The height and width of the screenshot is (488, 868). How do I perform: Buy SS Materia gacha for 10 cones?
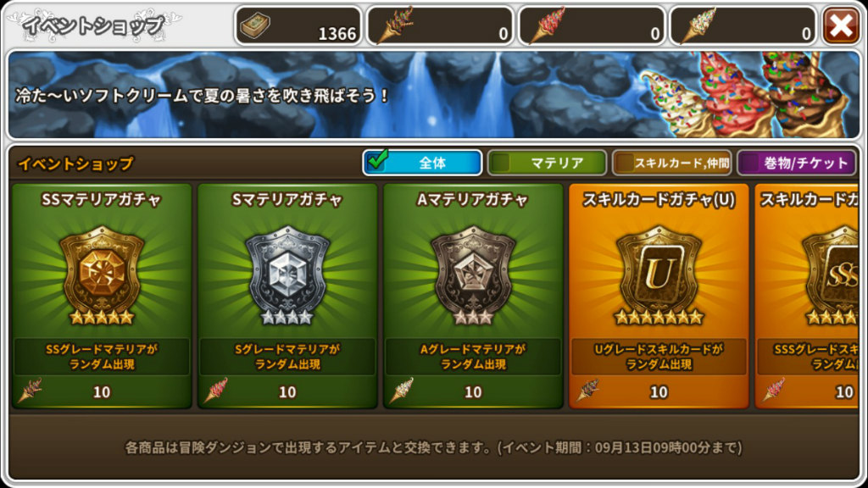(x=102, y=391)
